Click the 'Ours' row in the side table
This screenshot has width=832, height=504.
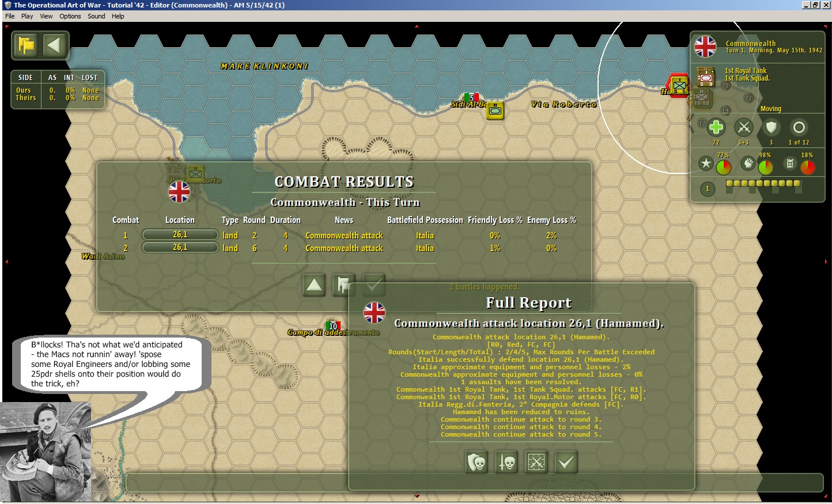58,90
